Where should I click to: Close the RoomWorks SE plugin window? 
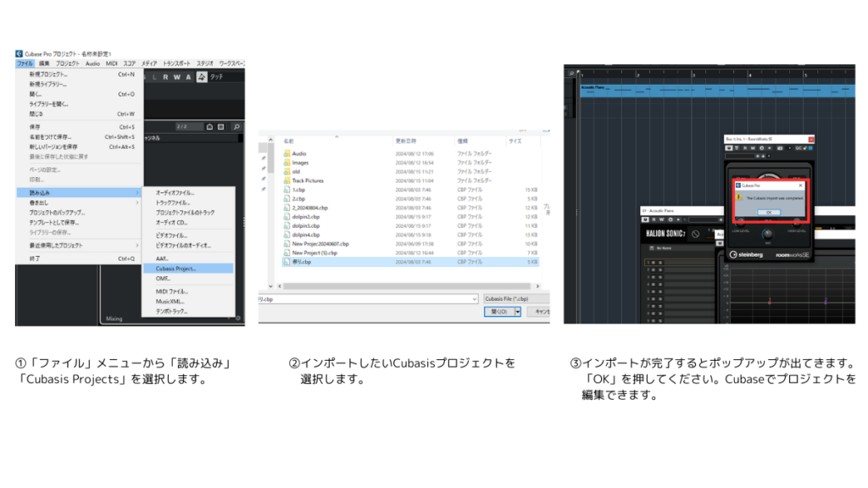click(x=811, y=140)
